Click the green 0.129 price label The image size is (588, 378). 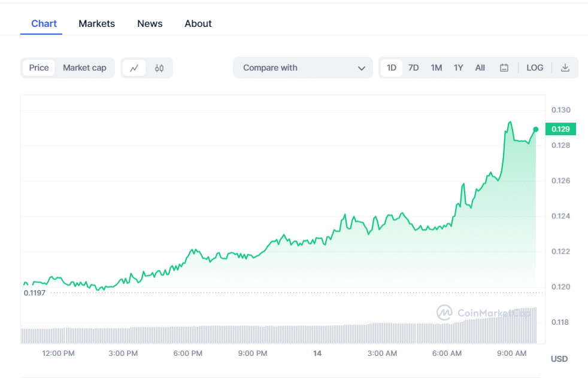(x=560, y=129)
